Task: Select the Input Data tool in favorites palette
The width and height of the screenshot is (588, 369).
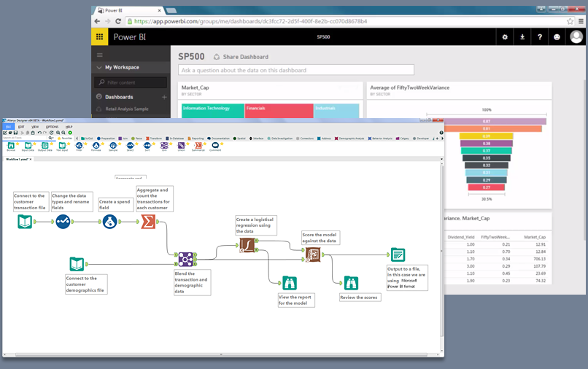Action: (28, 146)
